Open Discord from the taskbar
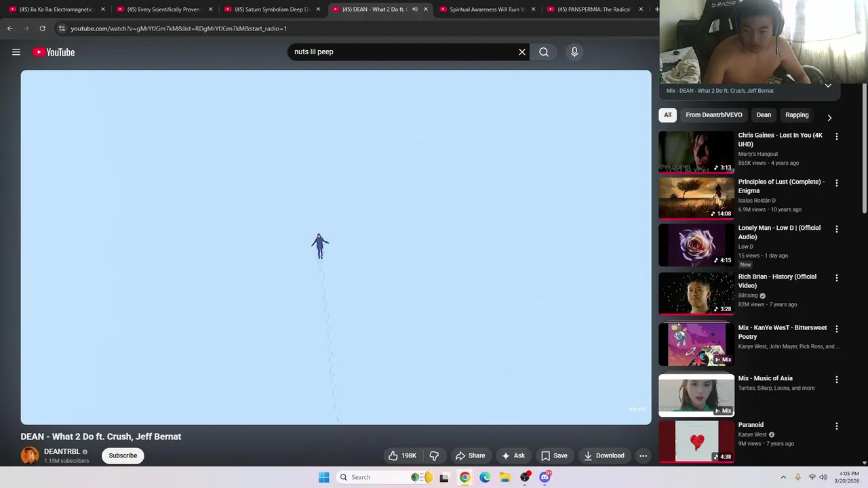 (545, 477)
